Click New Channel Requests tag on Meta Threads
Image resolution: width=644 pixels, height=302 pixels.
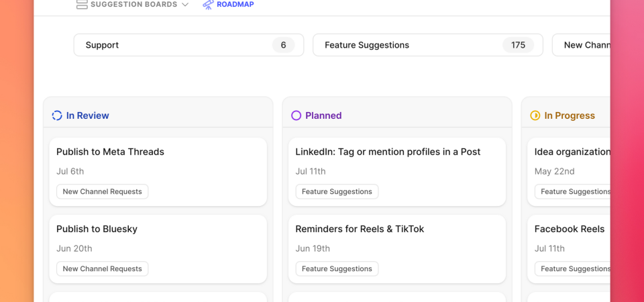(x=102, y=191)
